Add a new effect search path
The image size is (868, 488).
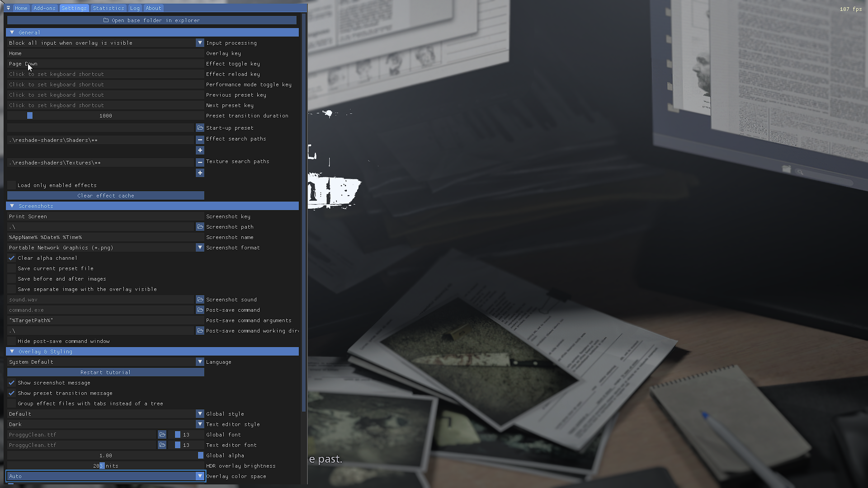tap(200, 150)
